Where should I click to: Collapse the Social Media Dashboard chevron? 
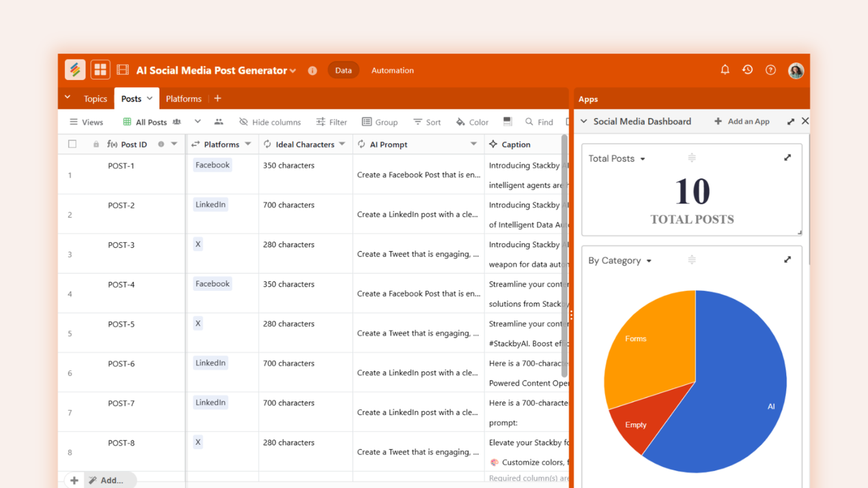click(584, 122)
